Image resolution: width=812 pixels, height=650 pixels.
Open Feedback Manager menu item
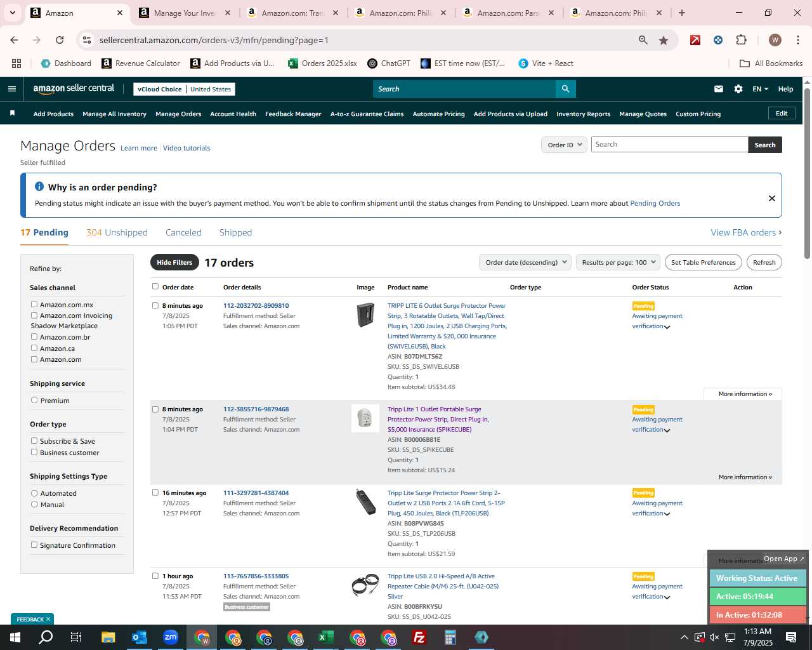(293, 114)
